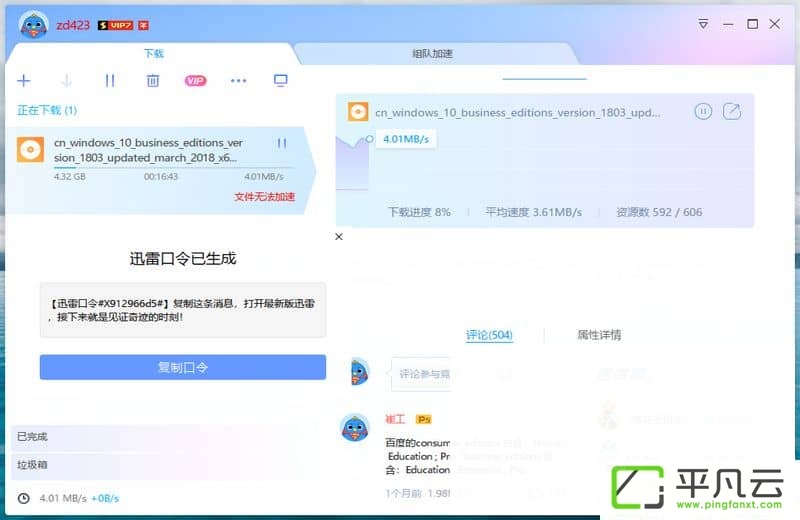This screenshot has height=520, width=800.
Task: Click the comment input field
Action: 421,374
